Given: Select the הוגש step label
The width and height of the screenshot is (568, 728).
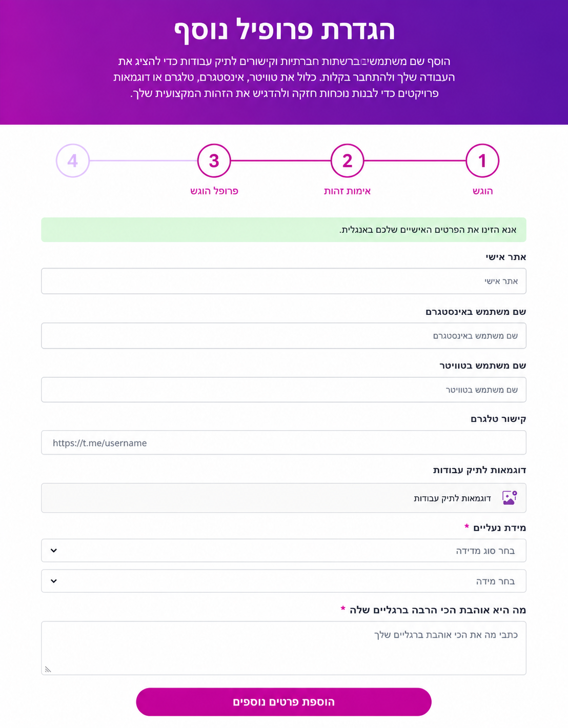Looking at the screenshot, I should tap(482, 191).
